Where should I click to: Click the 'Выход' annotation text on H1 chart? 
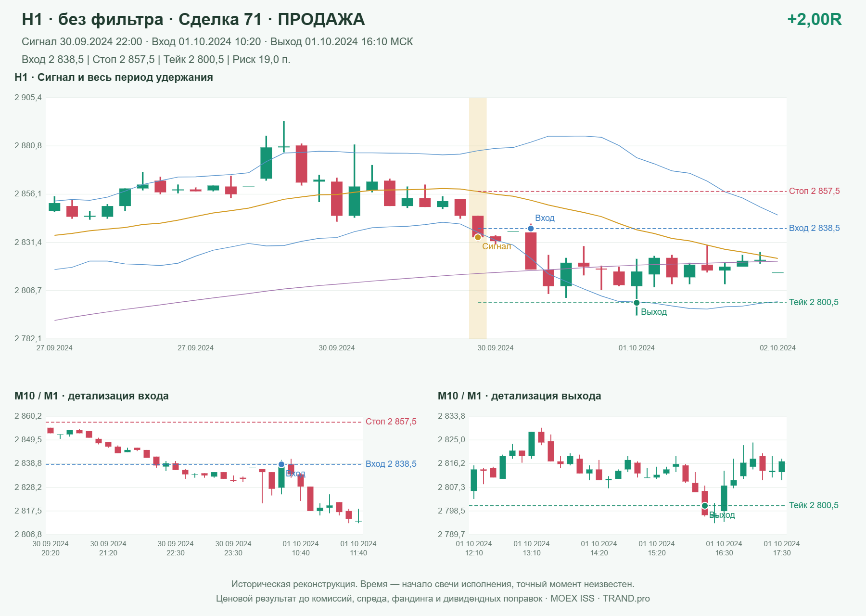click(x=654, y=312)
